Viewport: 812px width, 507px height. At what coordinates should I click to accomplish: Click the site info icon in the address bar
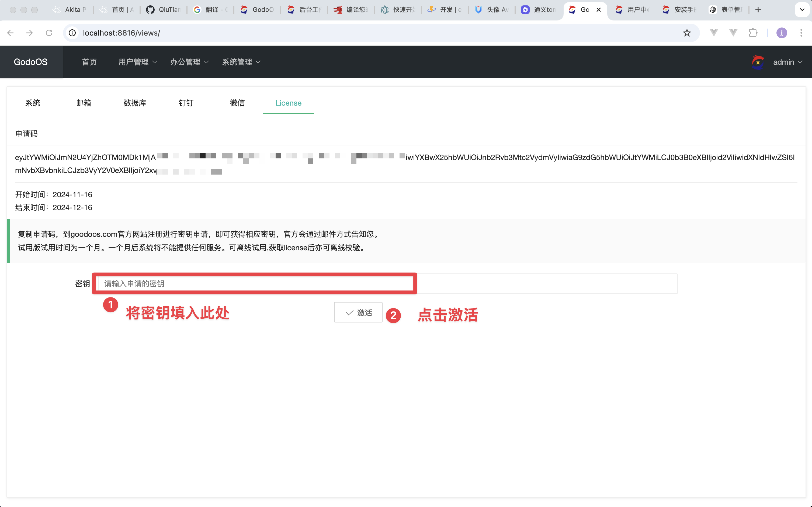pyautogui.click(x=72, y=33)
